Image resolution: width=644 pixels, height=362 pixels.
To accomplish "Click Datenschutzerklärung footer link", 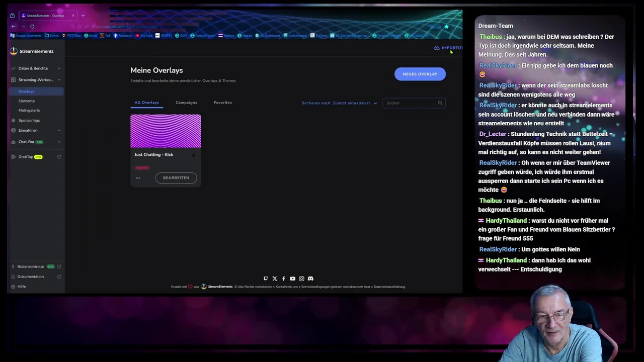I will (x=389, y=287).
